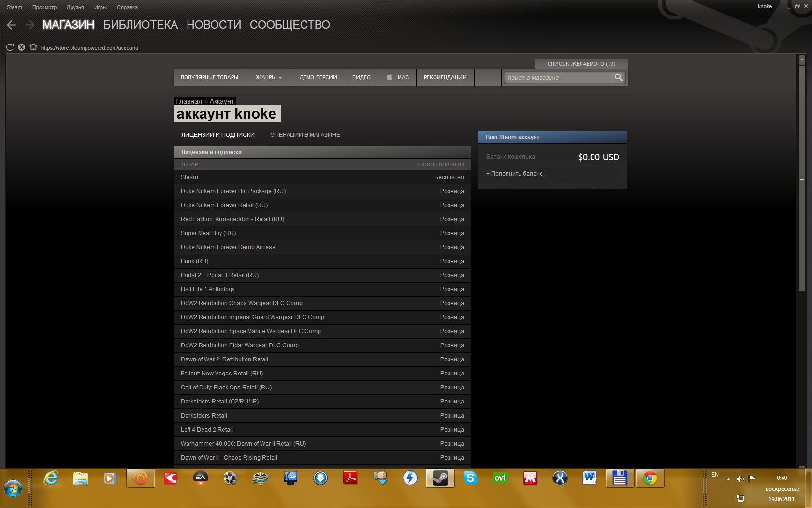Viewport: 812px width, 508px height.
Task: Open the film reel icon in the taskbar
Action: pyautogui.click(x=230, y=478)
